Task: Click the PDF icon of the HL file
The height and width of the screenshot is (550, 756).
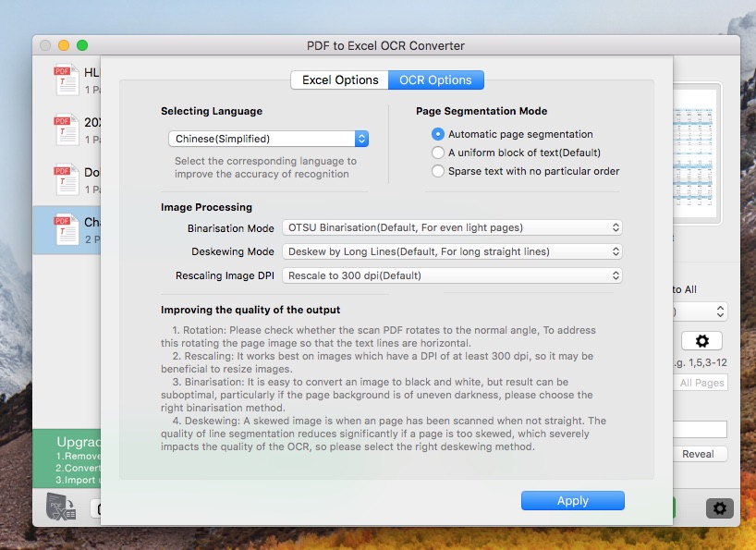Action: (x=66, y=79)
